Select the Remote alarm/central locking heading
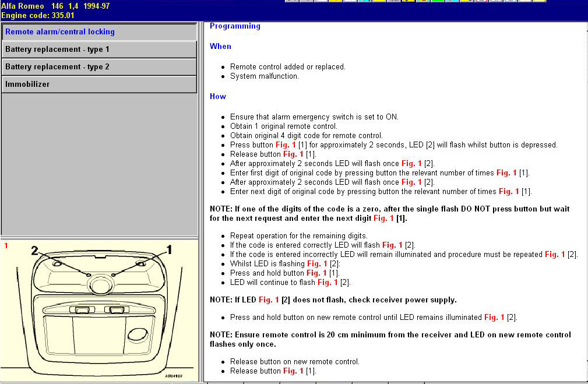The width and height of the screenshot is (588, 384). (x=99, y=31)
